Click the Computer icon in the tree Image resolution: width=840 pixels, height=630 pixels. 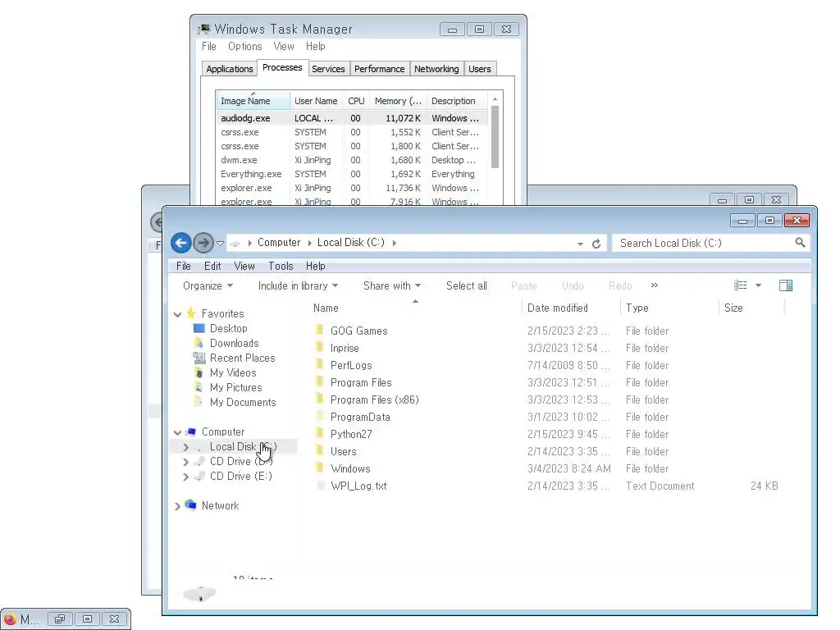pyautogui.click(x=190, y=431)
